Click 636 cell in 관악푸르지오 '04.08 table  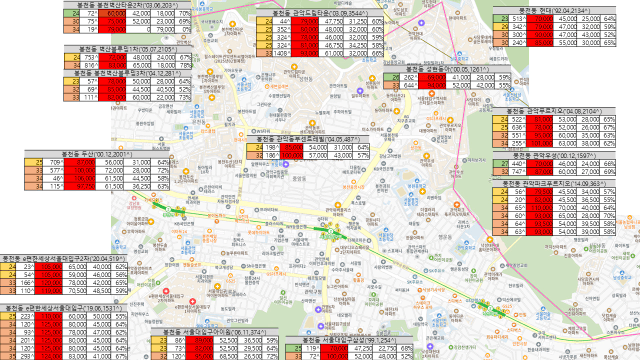[517, 127]
